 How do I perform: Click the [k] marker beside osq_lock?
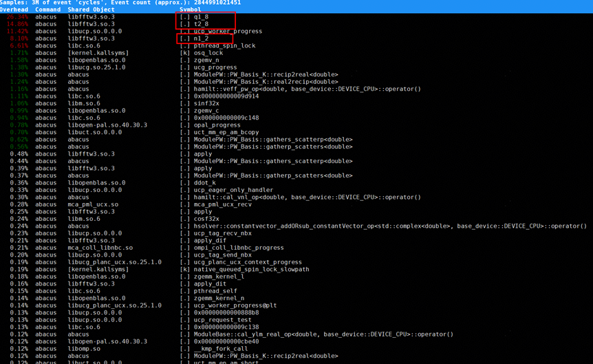[x=184, y=53]
